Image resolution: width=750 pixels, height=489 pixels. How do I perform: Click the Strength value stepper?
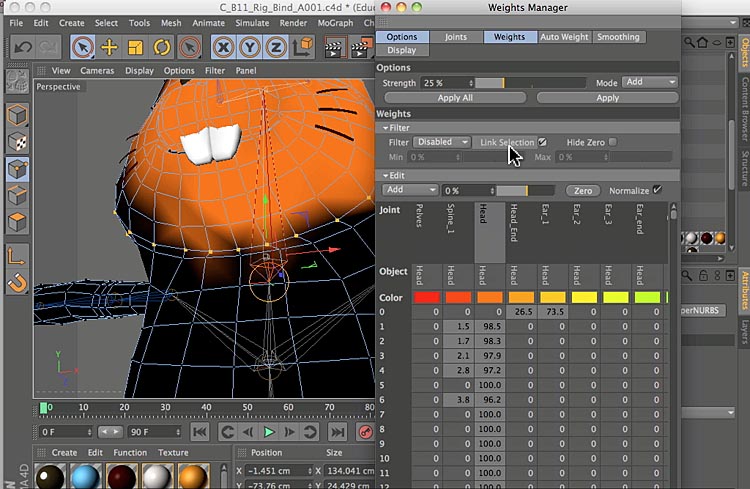[x=471, y=83]
